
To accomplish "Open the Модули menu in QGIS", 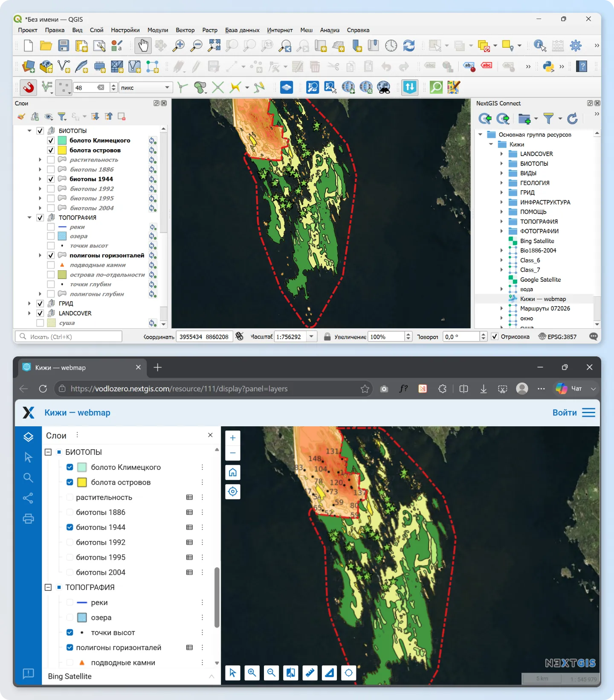I will pyautogui.click(x=158, y=30).
